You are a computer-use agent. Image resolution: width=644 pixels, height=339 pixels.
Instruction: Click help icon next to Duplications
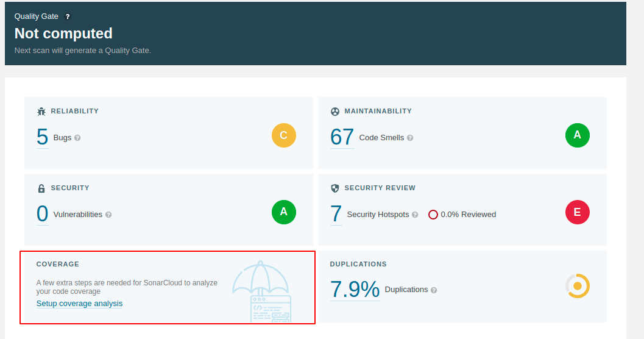coord(434,290)
